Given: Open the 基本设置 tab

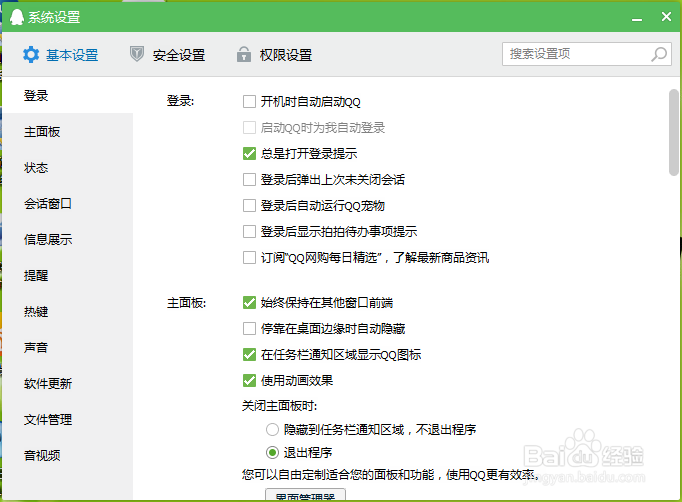Looking at the screenshot, I should (61, 55).
